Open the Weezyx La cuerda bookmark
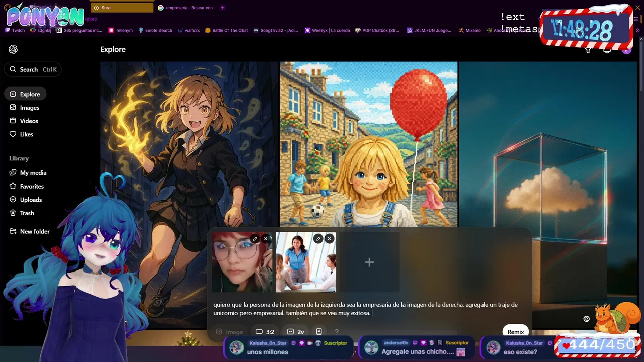Image resolution: width=644 pixels, height=362 pixels. [x=327, y=30]
